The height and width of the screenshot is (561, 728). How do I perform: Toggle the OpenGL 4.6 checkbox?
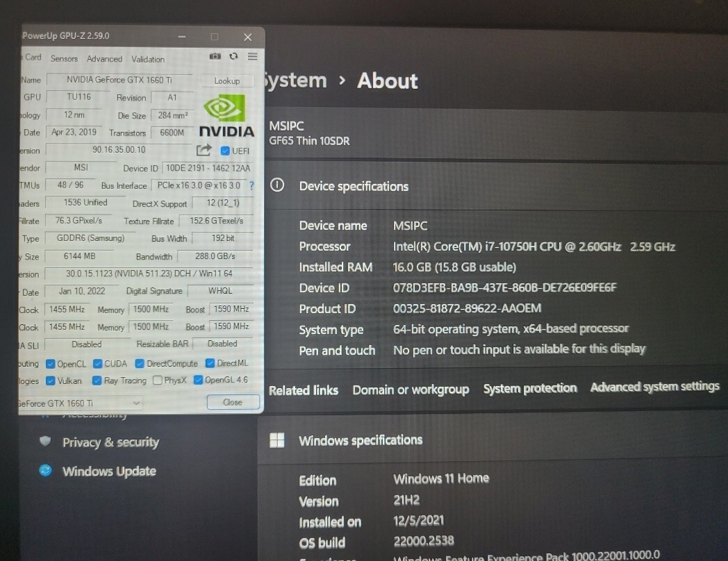pos(198,380)
